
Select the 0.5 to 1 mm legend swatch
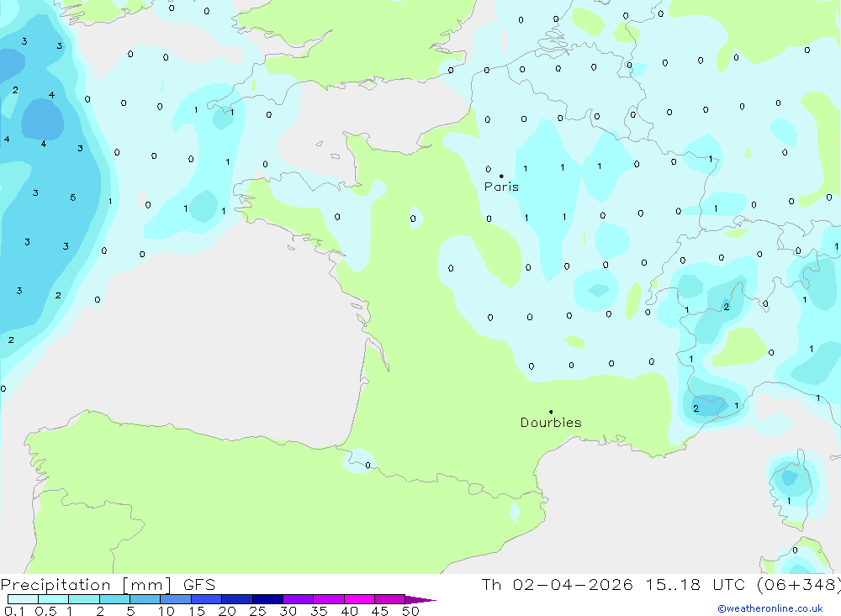pos(54,599)
